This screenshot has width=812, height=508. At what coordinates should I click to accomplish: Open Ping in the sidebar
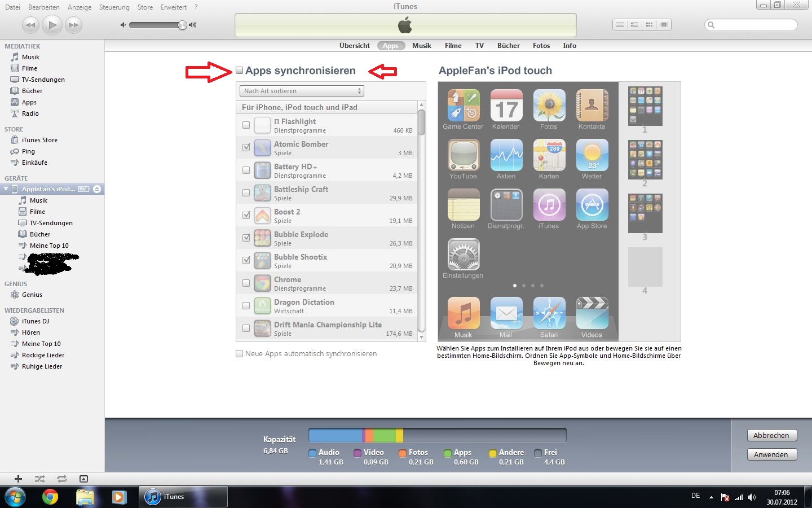tap(28, 151)
